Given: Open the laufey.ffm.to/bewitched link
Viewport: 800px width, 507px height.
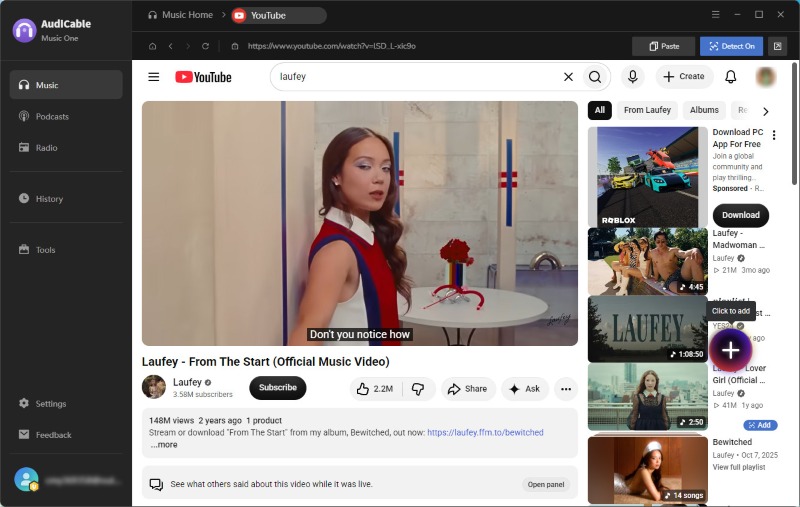Looking at the screenshot, I should (x=485, y=432).
